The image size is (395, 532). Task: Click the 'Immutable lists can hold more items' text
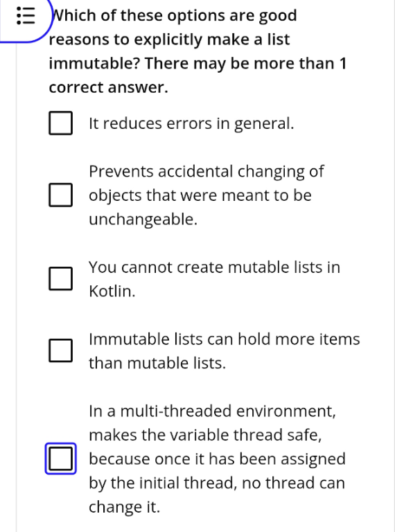(x=225, y=339)
